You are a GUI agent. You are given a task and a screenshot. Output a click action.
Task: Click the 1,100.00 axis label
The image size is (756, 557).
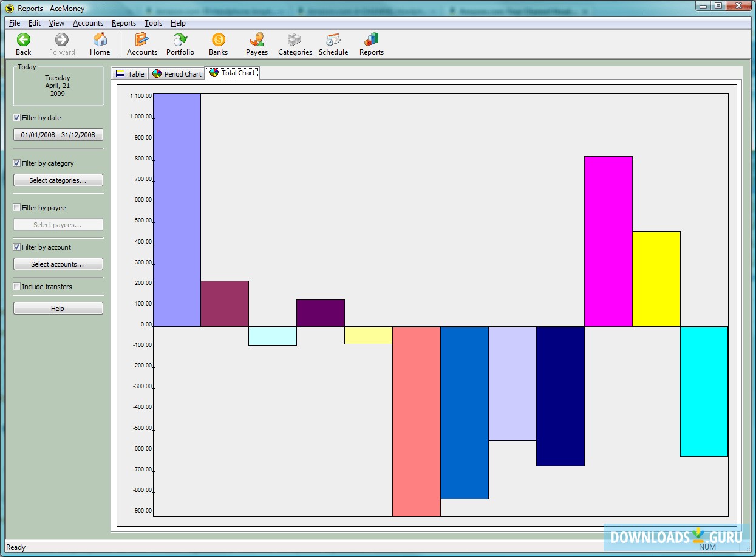(141, 96)
